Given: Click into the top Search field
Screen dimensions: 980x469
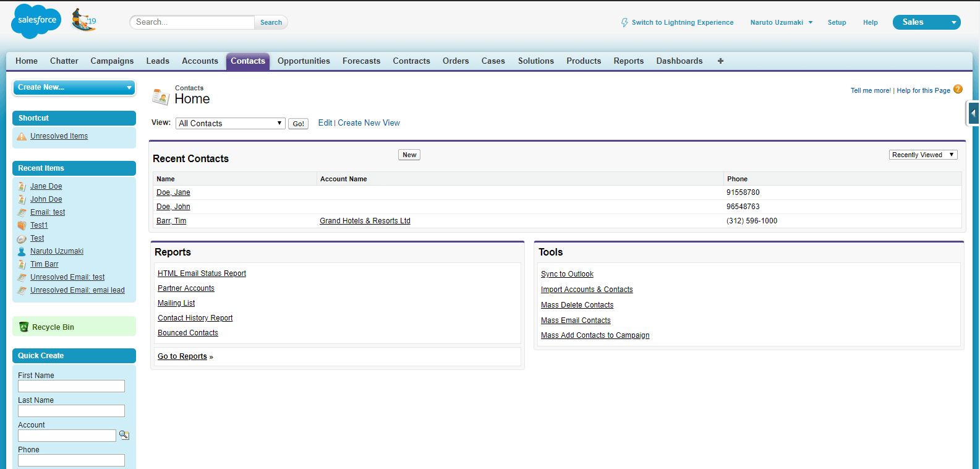Looking at the screenshot, I should pyautogui.click(x=192, y=22).
